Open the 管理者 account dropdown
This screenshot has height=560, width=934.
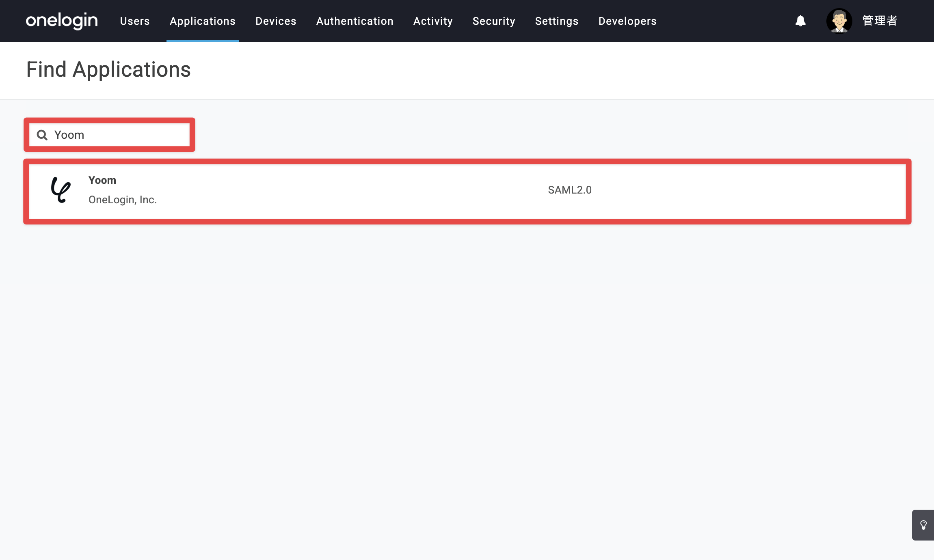coord(880,21)
